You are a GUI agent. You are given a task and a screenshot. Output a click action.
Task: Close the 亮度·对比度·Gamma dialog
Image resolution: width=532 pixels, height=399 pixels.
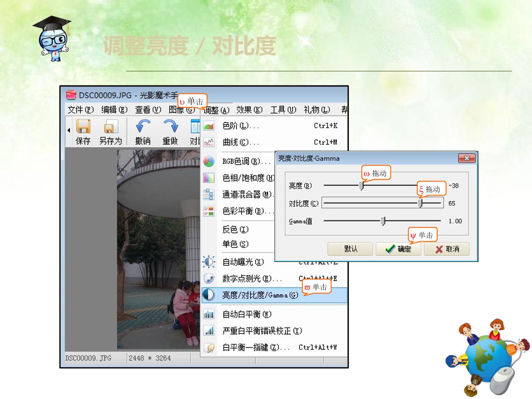(467, 158)
